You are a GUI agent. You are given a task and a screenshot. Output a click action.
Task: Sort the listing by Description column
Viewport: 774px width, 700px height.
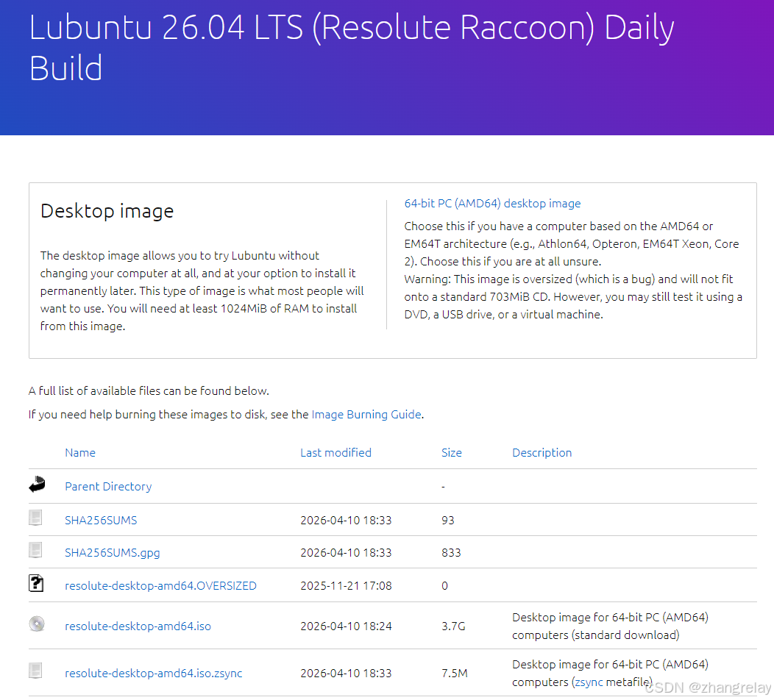[542, 453]
